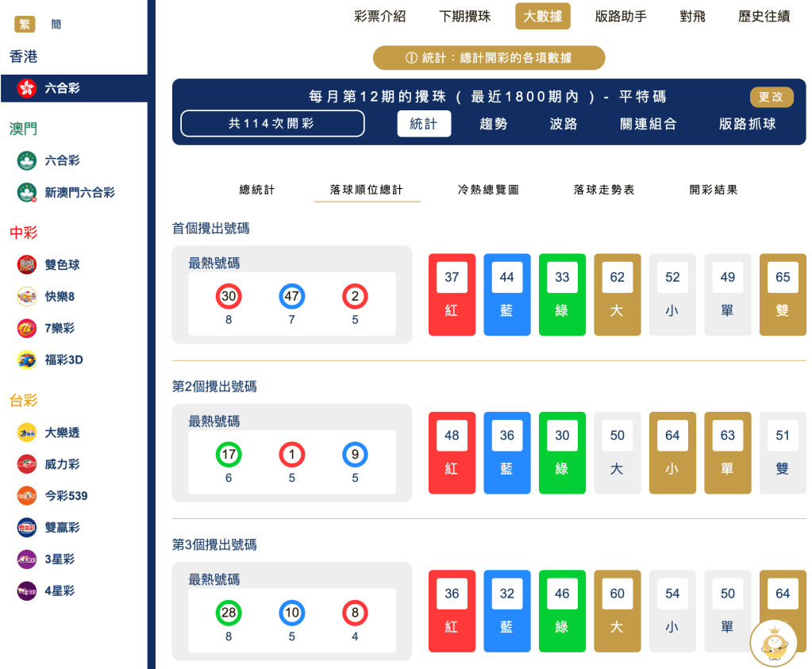
Task: Open 7樂彩 from the sidebar
Action: pos(59,329)
